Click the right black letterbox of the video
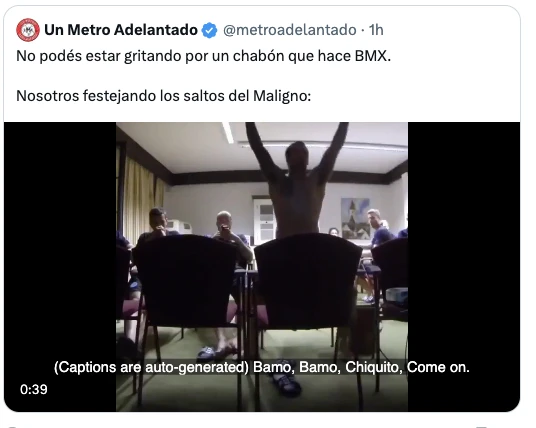This screenshot has width=536, height=428. click(x=464, y=267)
